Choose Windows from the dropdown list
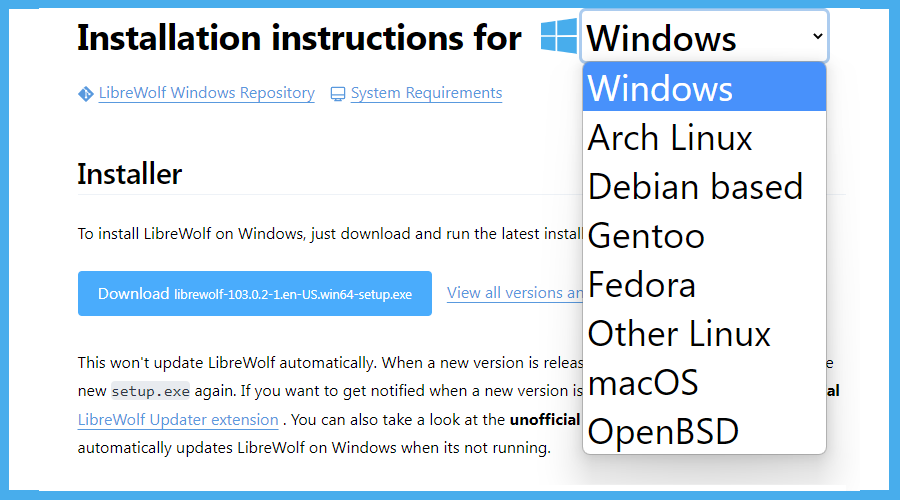 coord(704,87)
